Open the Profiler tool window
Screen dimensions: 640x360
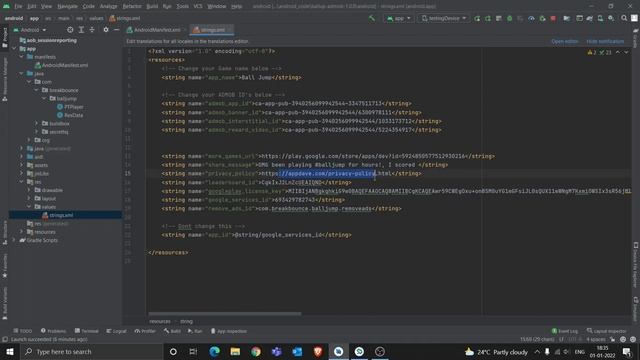[145, 331]
